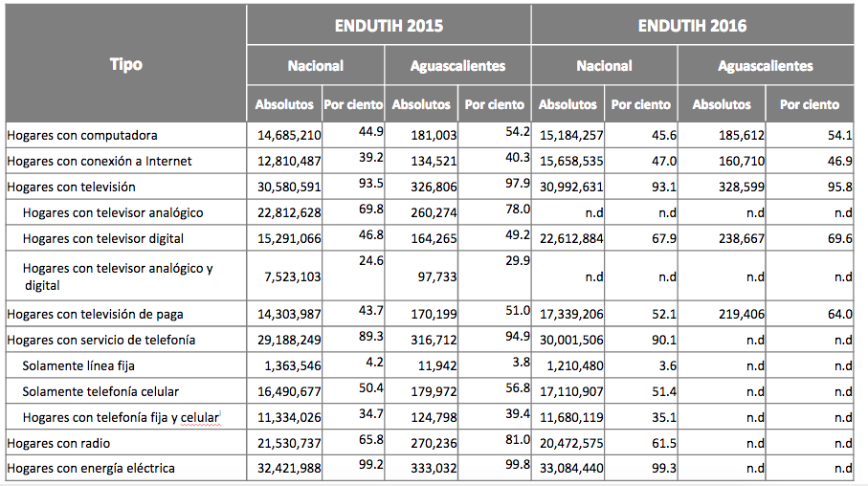868x486 pixels.
Task: Click the ENDUTIH 2016 column header
Action: point(692,26)
